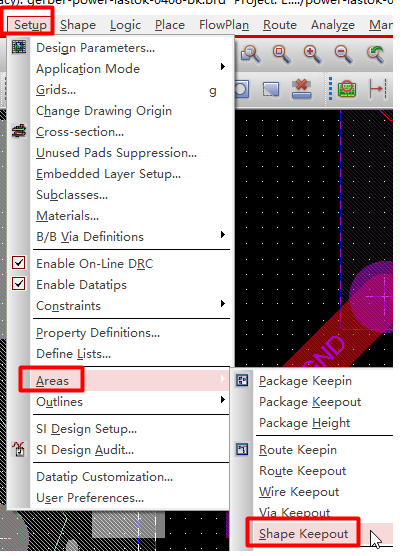Select Shape Keepout from Areas submenu

[x=303, y=534]
